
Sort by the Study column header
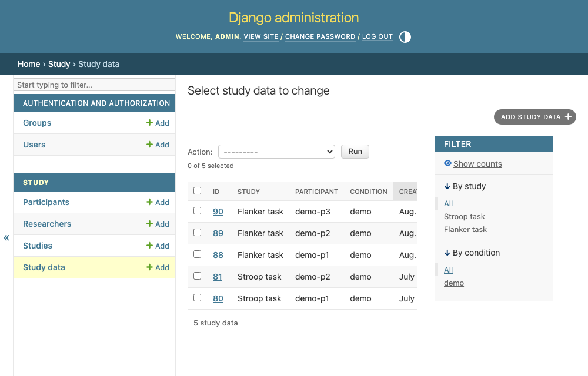[x=249, y=192]
